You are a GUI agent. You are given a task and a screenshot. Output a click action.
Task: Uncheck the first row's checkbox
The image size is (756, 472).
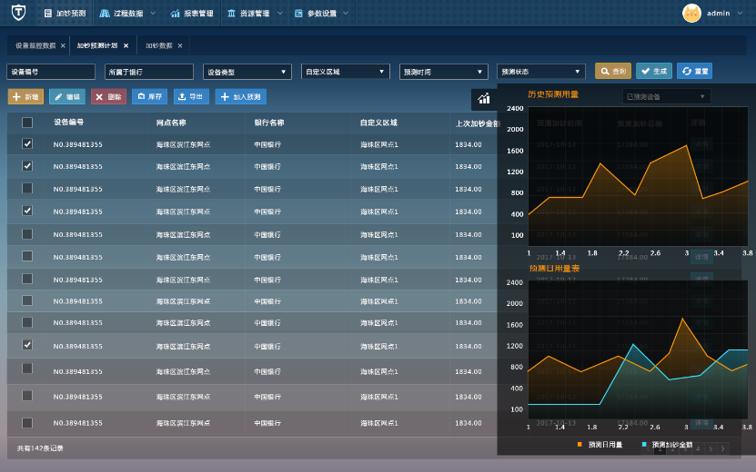tap(27, 144)
